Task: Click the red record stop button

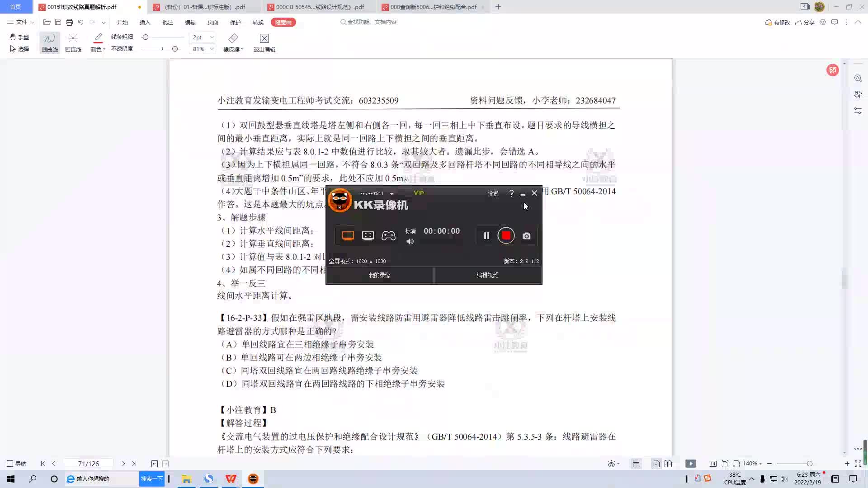Action: [506, 235]
